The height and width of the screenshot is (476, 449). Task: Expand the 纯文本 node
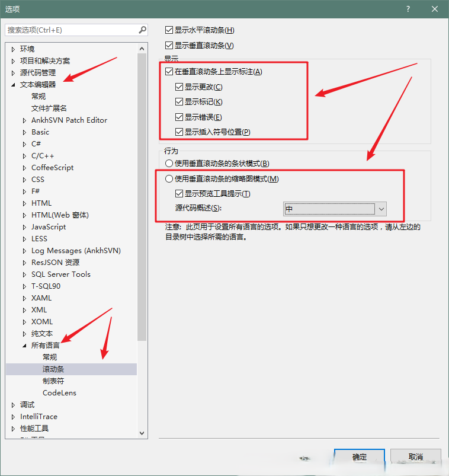click(x=24, y=334)
